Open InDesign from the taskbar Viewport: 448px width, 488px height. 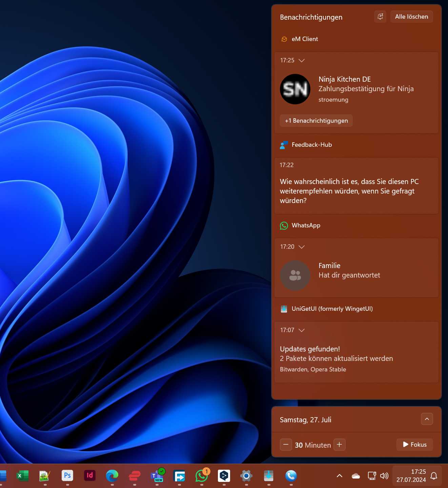89,476
